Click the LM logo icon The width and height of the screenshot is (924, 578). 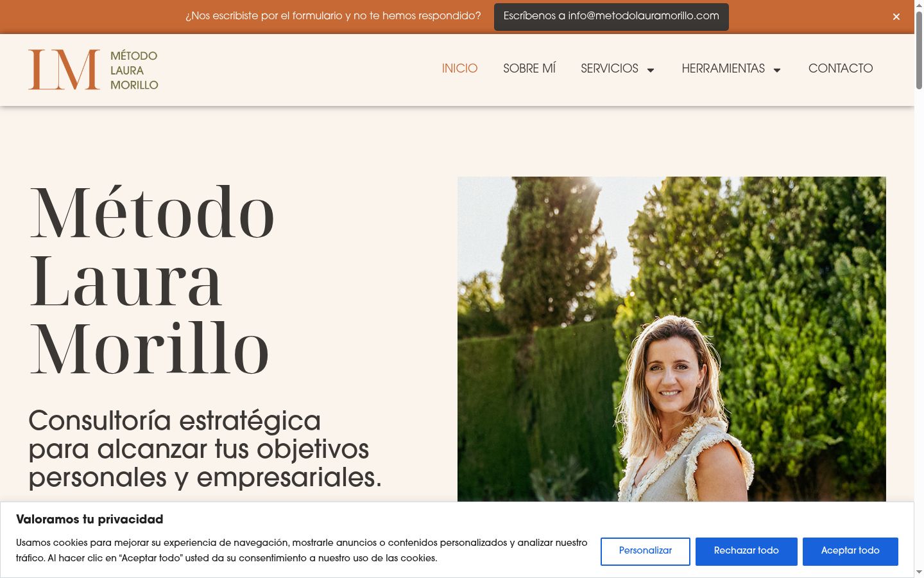point(64,69)
